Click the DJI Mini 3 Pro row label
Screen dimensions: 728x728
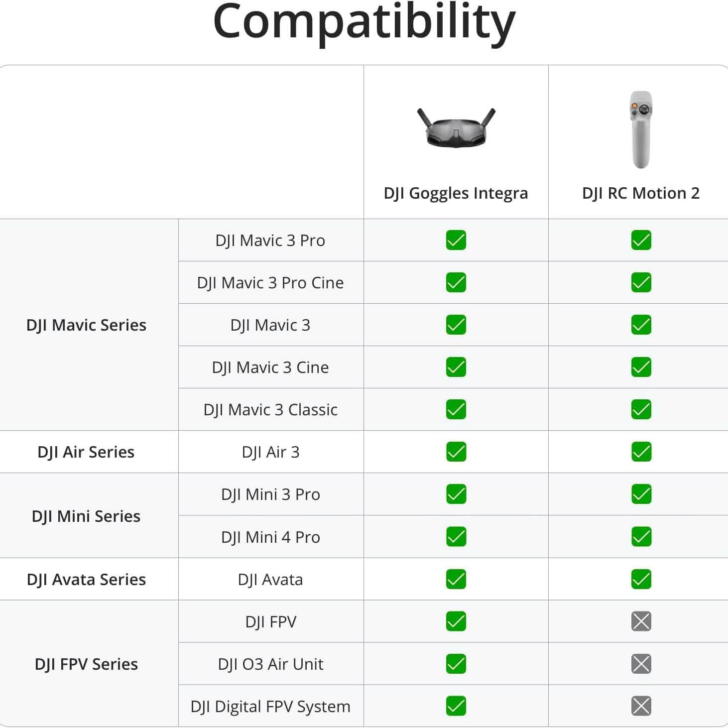(x=270, y=494)
